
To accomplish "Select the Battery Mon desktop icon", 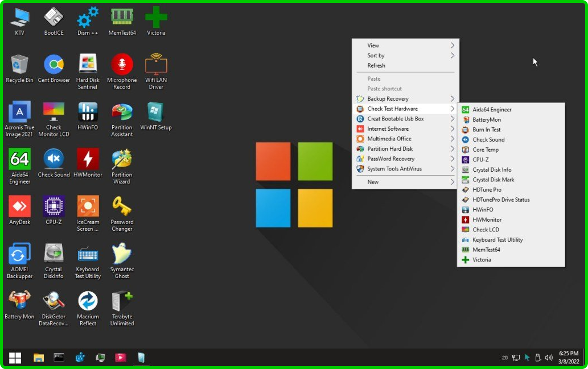I will [19, 305].
